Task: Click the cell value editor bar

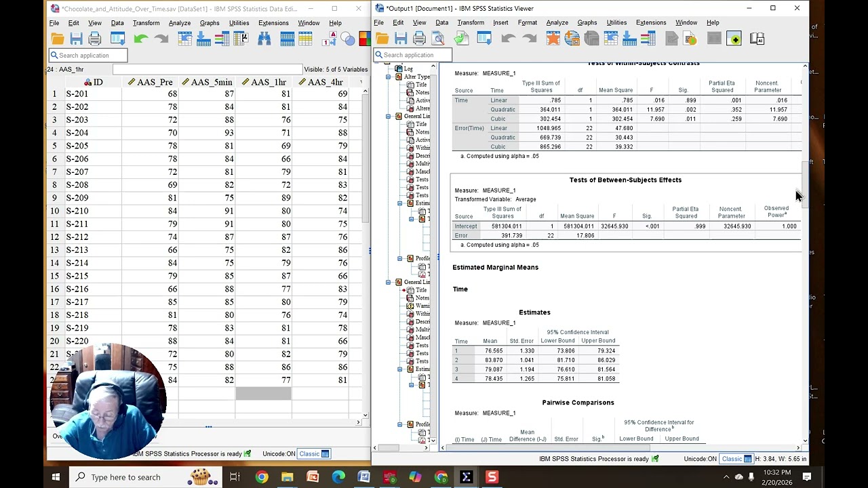Action: click(x=207, y=69)
